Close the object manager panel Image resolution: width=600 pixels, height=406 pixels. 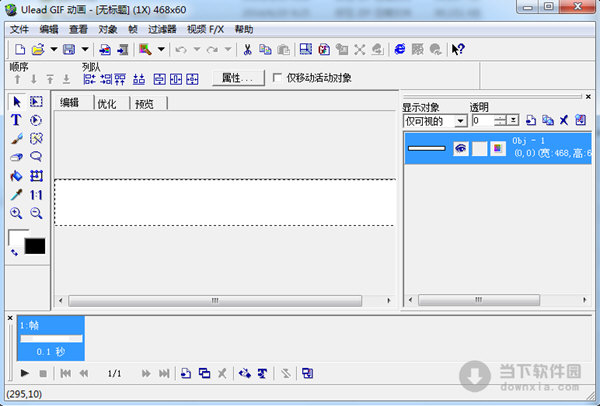588,97
